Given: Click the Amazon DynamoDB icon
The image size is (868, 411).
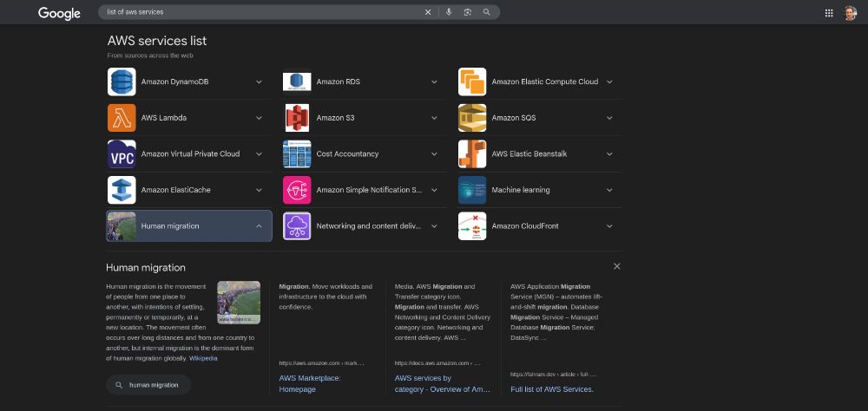Looking at the screenshot, I should coord(122,82).
